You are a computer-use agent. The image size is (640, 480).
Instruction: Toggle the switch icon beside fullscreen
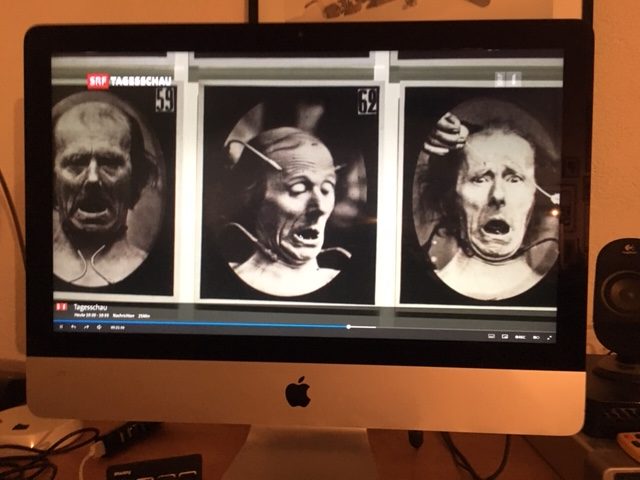point(536,338)
